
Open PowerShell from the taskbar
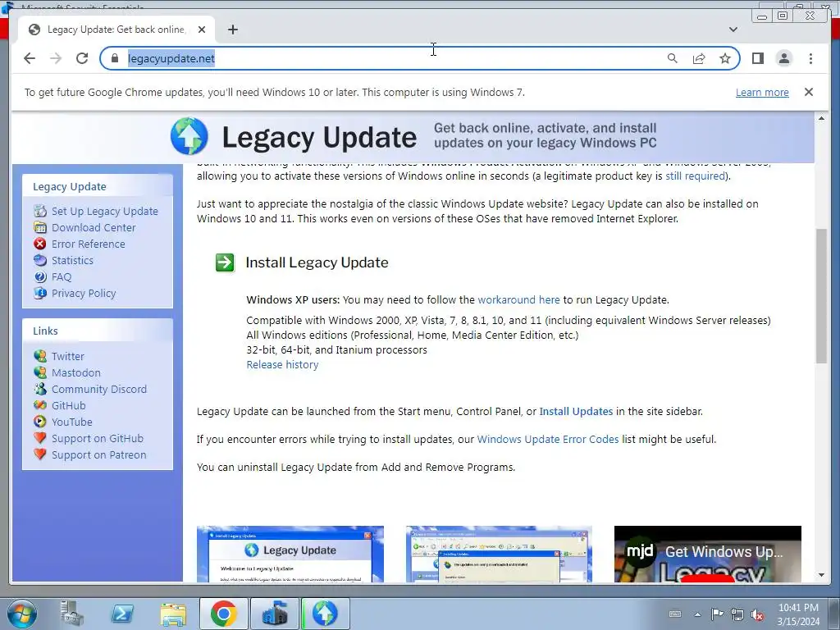coord(123,614)
